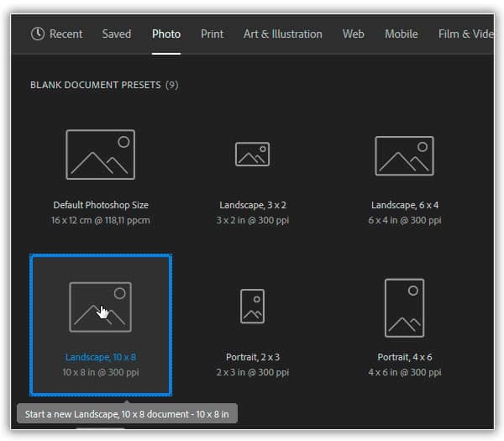This screenshot has width=504, height=441.
Task: Switch to the Mobile tab
Action: click(402, 34)
